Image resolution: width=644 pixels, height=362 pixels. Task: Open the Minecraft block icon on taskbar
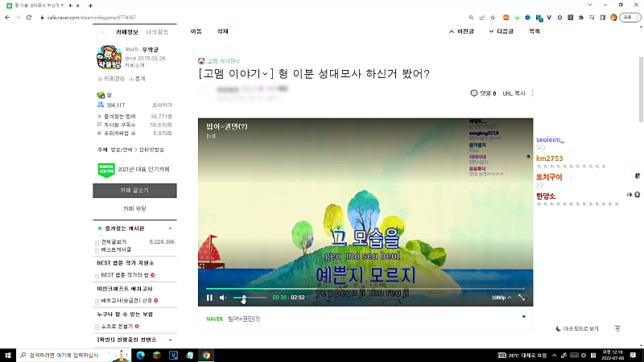[x=157, y=356]
